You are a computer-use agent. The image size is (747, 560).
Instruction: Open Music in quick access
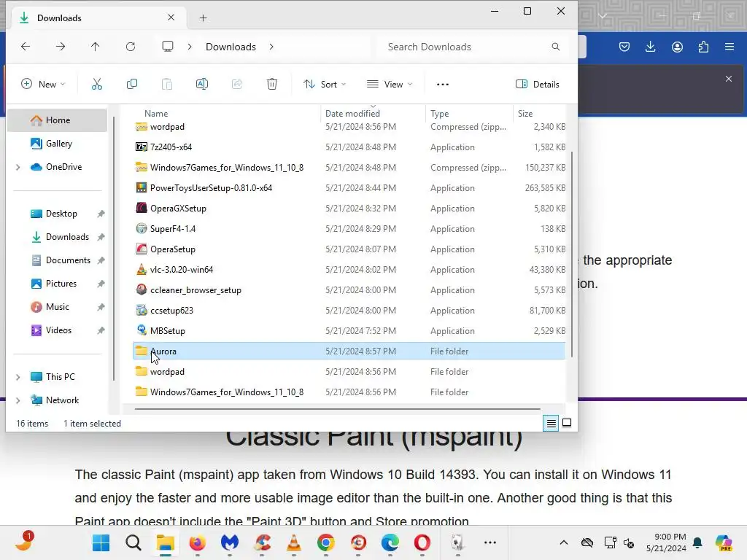[x=58, y=307]
